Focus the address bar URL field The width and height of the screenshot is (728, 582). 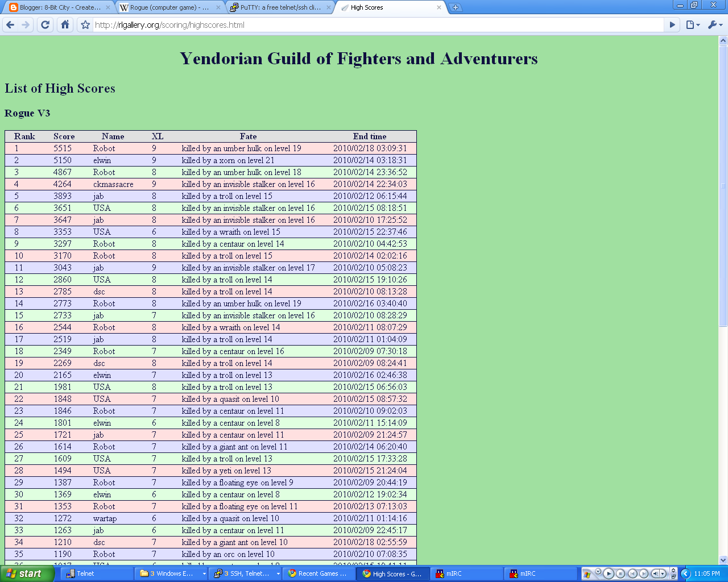coord(378,25)
